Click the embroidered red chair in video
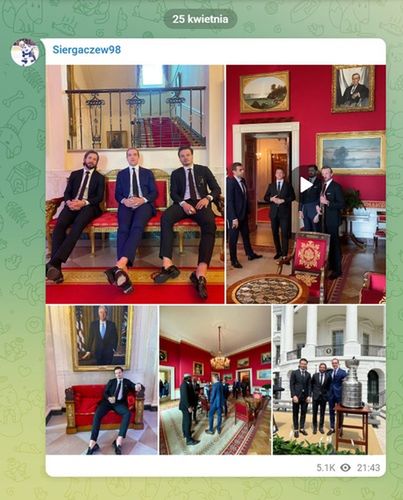The width and height of the screenshot is (403, 500). pos(308,260)
